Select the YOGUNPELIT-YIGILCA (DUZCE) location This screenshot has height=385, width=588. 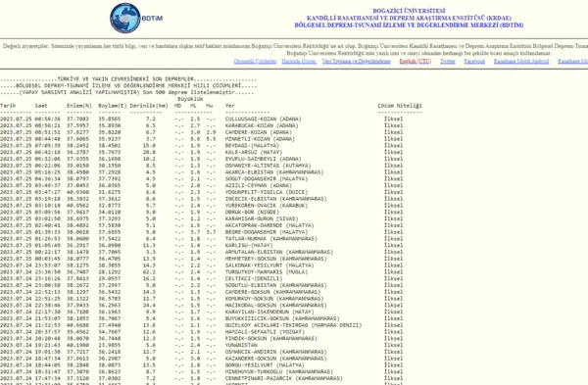coord(267,192)
